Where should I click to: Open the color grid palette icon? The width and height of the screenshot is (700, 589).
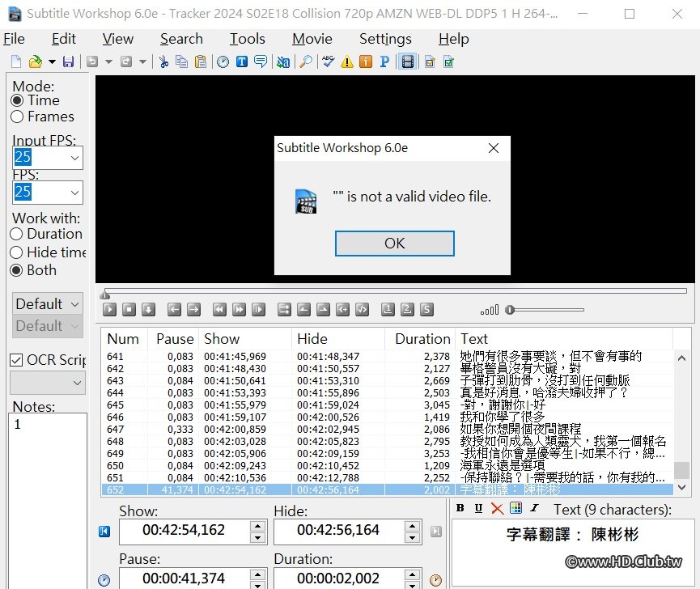click(x=515, y=508)
